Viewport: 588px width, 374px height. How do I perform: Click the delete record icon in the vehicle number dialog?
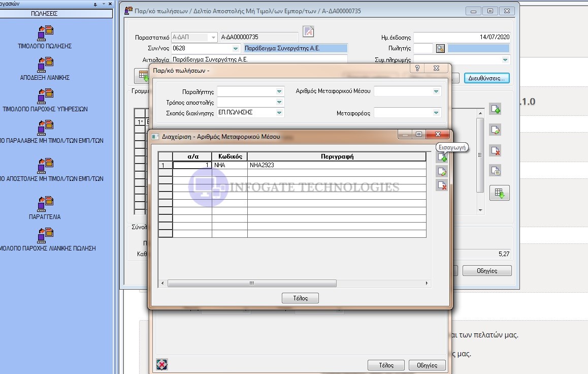[442, 186]
